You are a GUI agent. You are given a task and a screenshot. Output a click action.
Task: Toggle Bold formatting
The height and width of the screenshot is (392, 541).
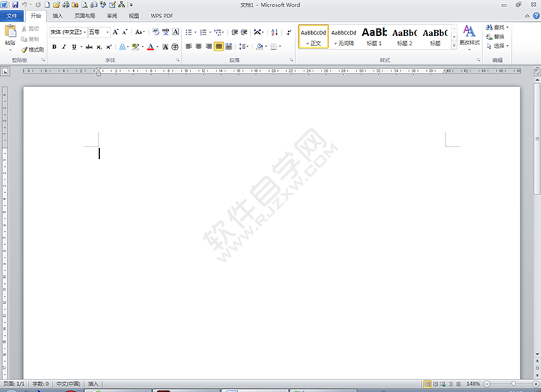54,47
